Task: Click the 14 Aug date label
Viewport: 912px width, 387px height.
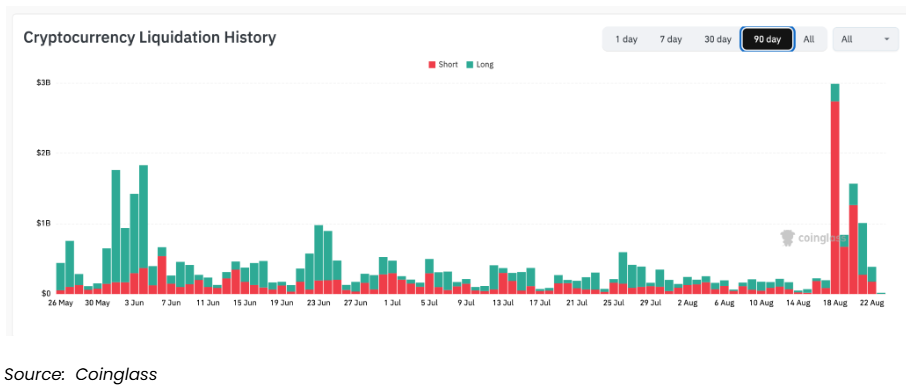Action: pos(798,303)
